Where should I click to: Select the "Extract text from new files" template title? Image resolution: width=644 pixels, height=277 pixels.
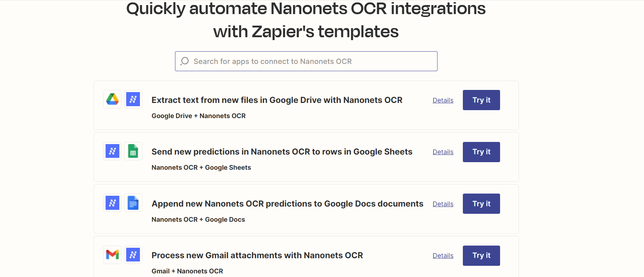click(x=277, y=100)
